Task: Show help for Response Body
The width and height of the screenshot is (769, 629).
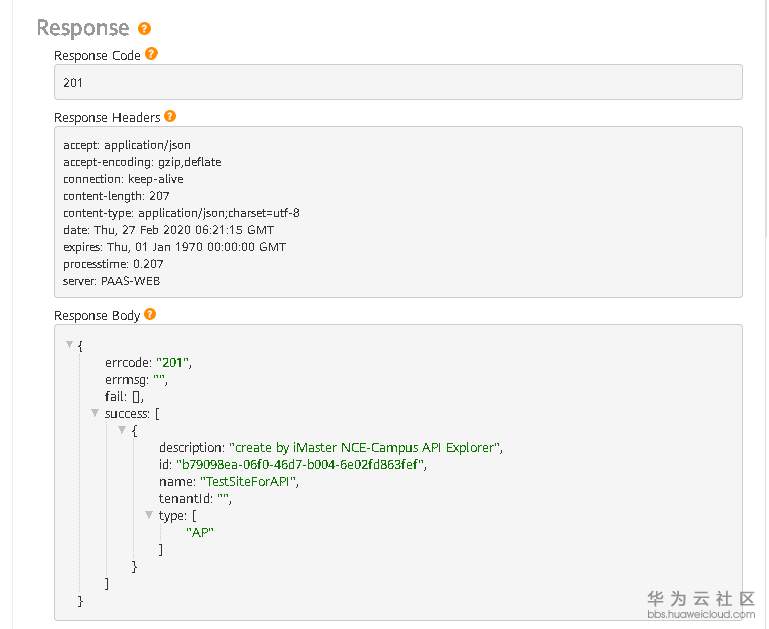Action: [x=150, y=314]
